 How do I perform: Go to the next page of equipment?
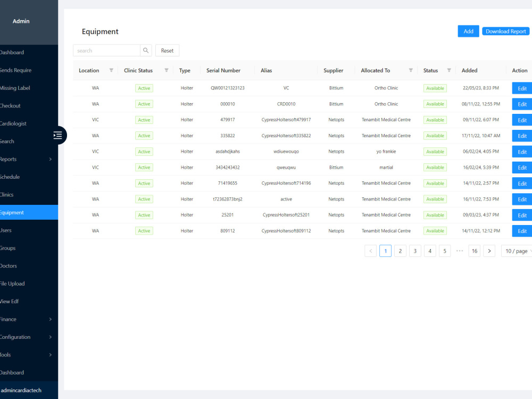pos(489,251)
